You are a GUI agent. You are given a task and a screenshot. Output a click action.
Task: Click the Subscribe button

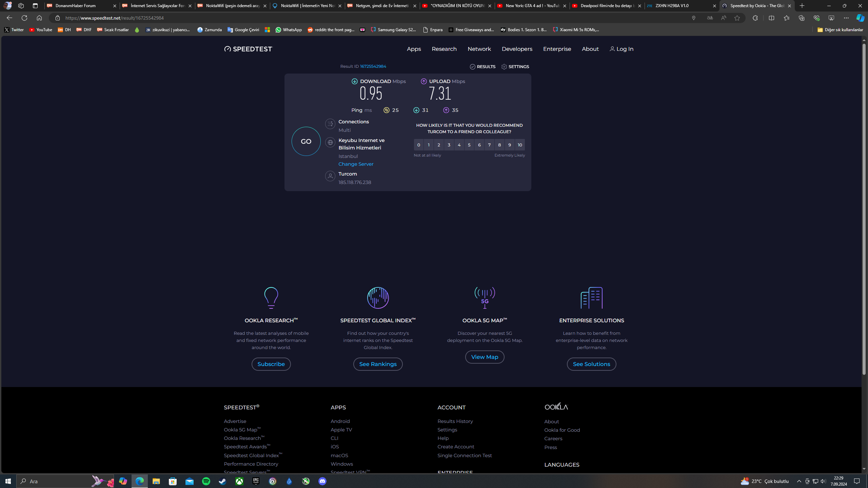tap(271, 364)
